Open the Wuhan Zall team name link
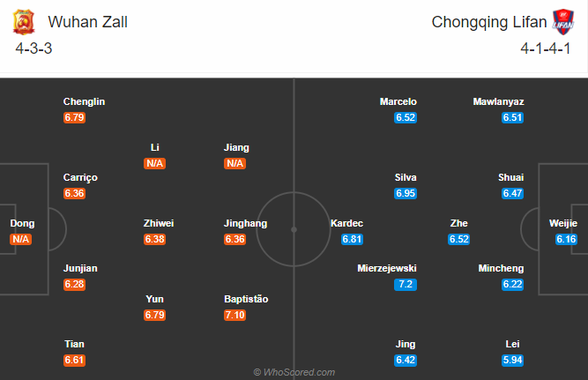The image size is (588, 380). (88, 22)
